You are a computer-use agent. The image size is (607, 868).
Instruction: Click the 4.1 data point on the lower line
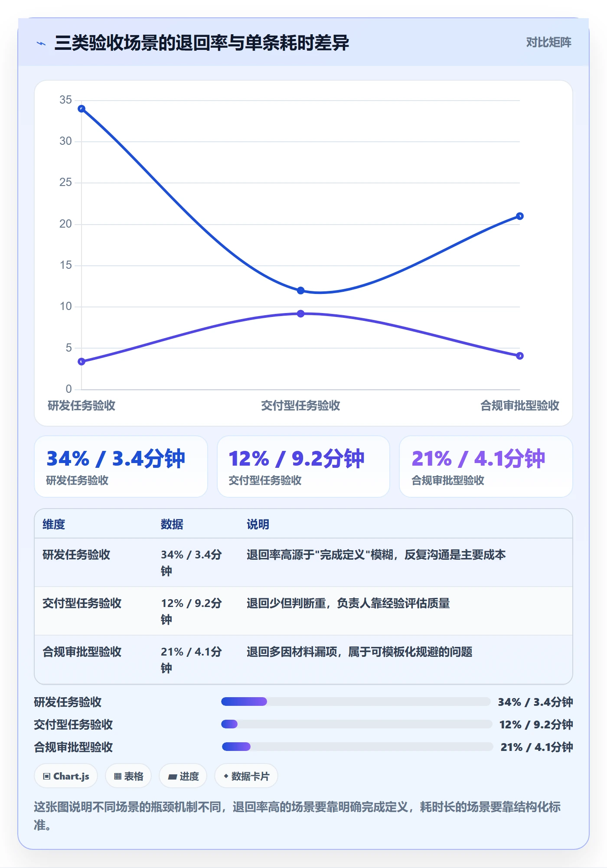520,356
